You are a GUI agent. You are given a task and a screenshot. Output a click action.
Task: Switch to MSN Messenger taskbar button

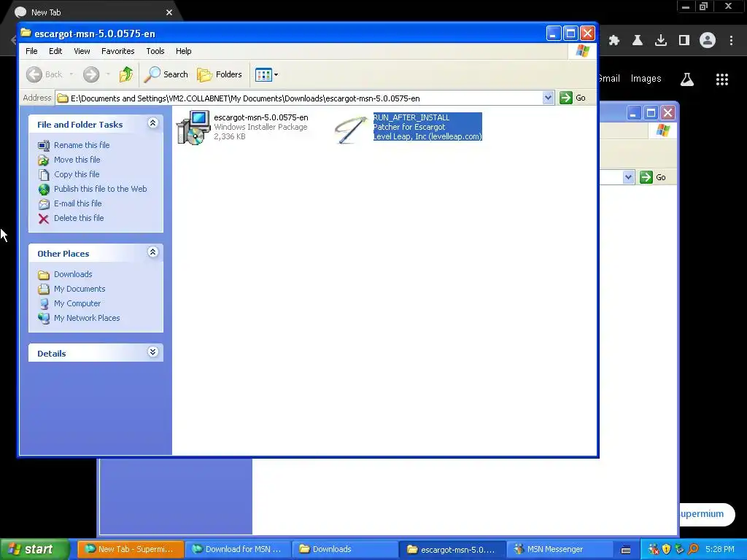[558, 549]
